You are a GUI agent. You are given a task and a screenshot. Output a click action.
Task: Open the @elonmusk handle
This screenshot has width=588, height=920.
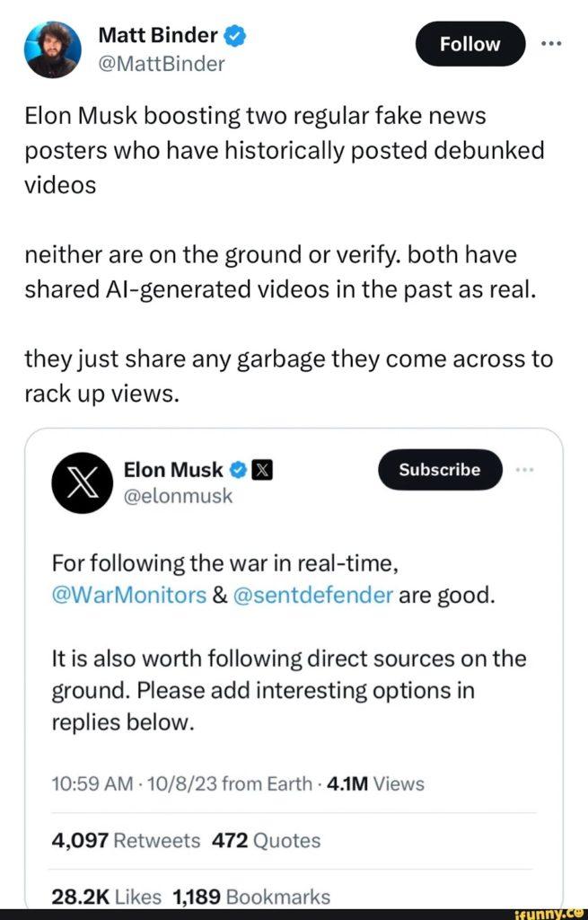coord(178,496)
